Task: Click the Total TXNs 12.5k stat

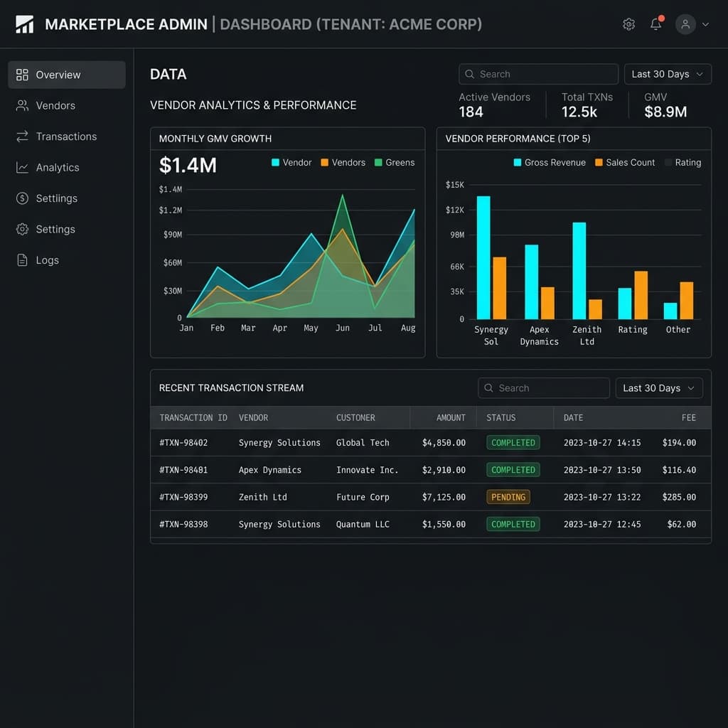Action: pos(587,105)
